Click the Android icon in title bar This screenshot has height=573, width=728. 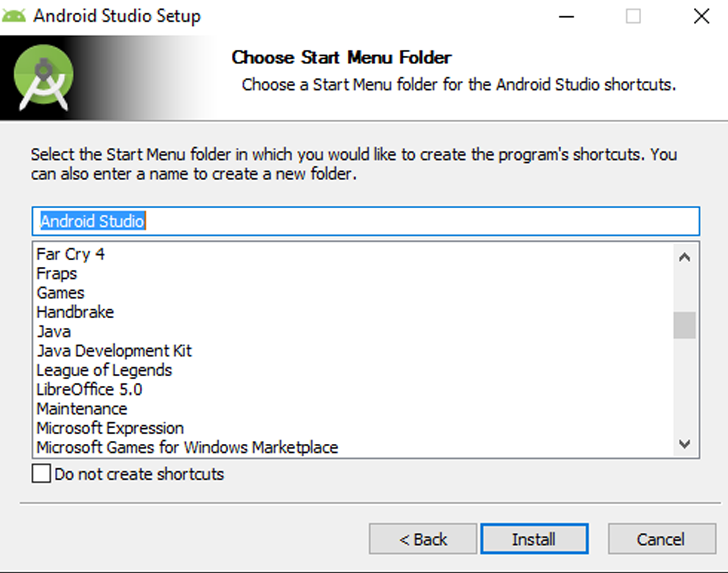[14, 16]
